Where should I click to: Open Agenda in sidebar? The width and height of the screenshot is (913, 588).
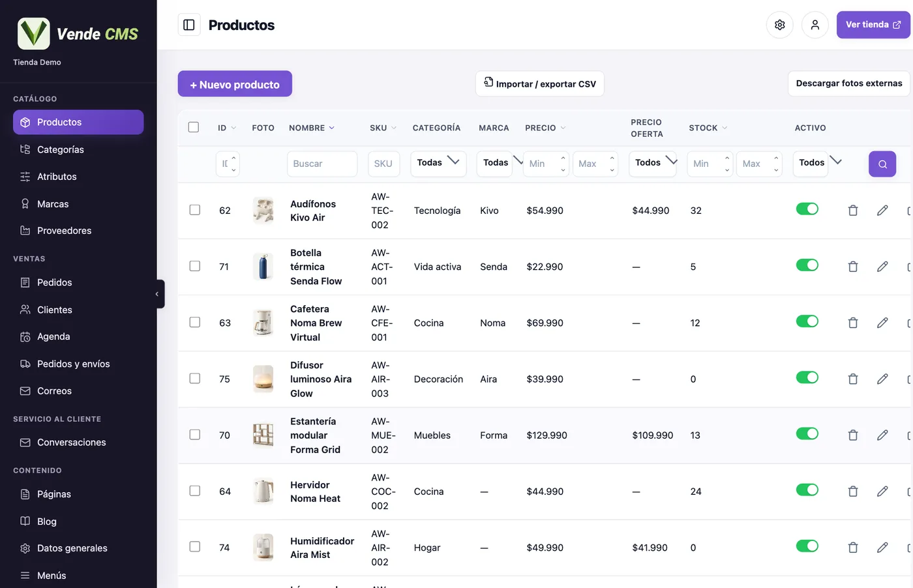78,336
